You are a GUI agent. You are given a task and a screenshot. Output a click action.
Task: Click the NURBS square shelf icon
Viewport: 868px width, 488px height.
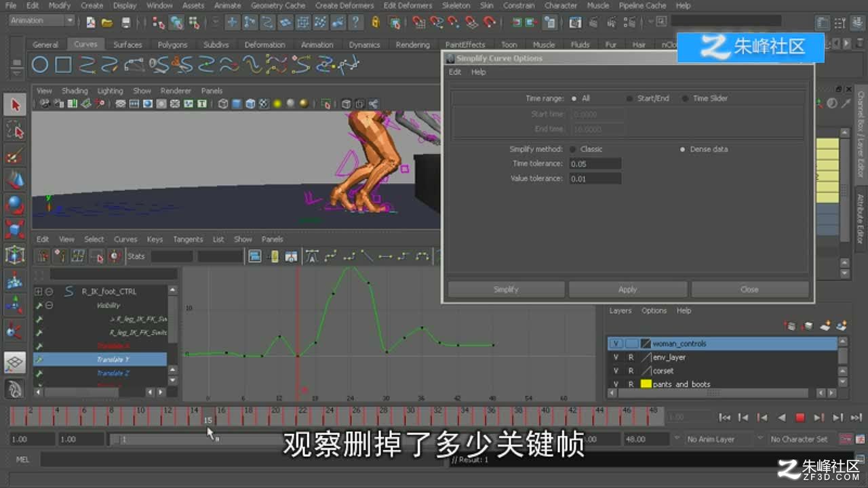point(63,65)
